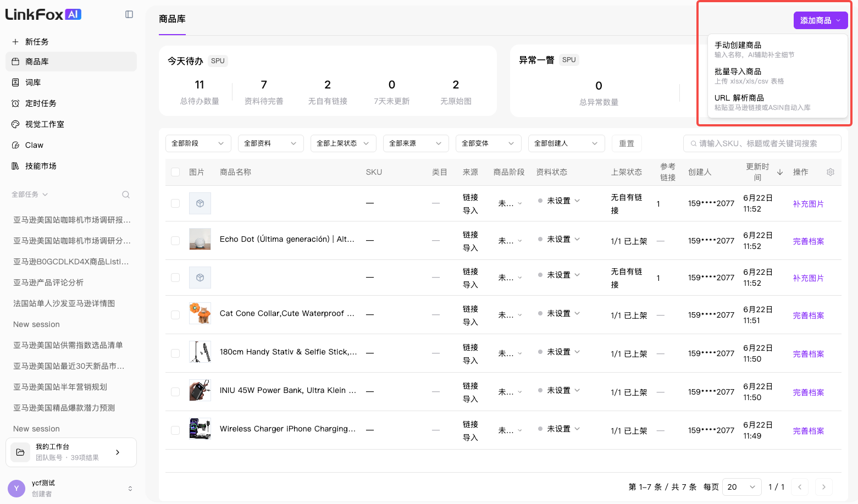Open the 全部上架状态 dropdown
The width and height of the screenshot is (858, 504).
point(344,143)
